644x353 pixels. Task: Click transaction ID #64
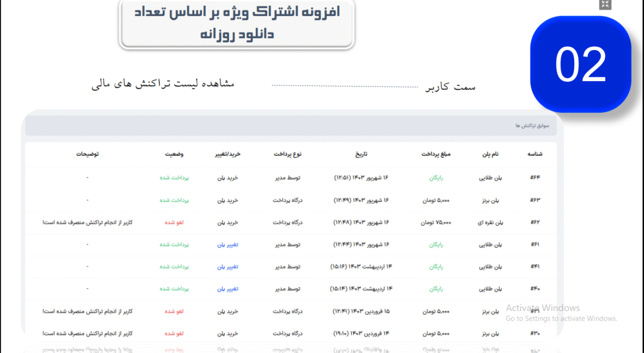pyautogui.click(x=535, y=177)
